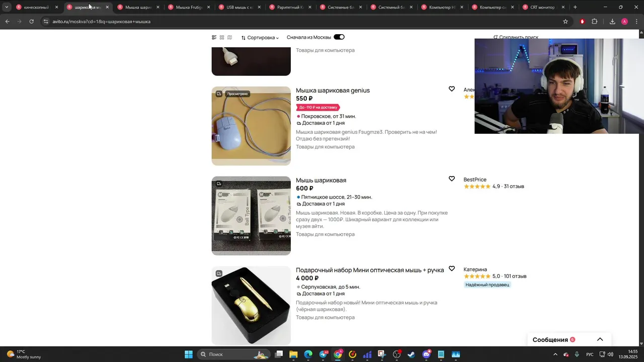Screen dimensions: 644x362
Task: Open map view icon
Action: point(230,37)
